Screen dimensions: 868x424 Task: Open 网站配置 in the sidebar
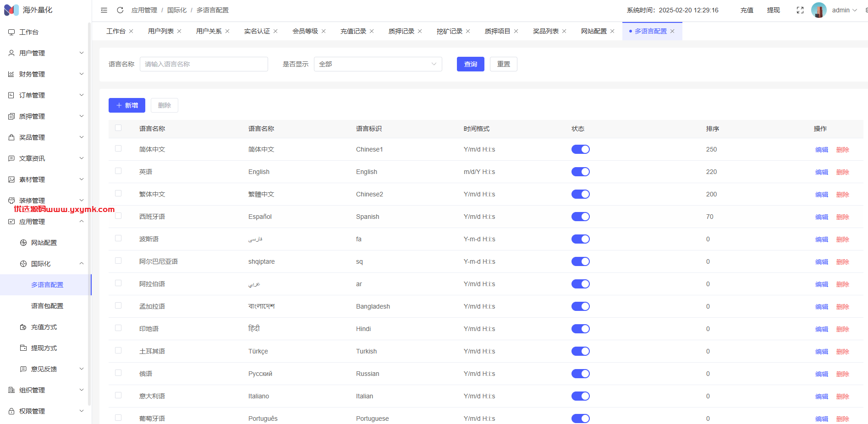tap(44, 243)
